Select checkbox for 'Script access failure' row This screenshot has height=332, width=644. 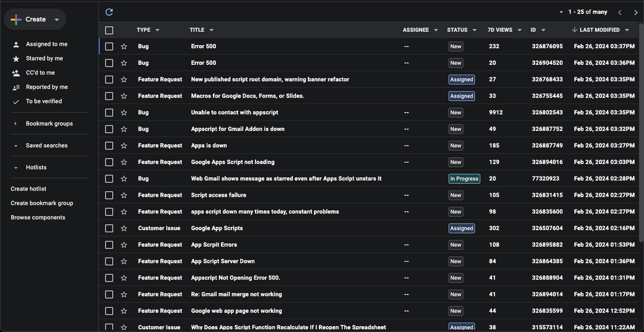pos(109,195)
